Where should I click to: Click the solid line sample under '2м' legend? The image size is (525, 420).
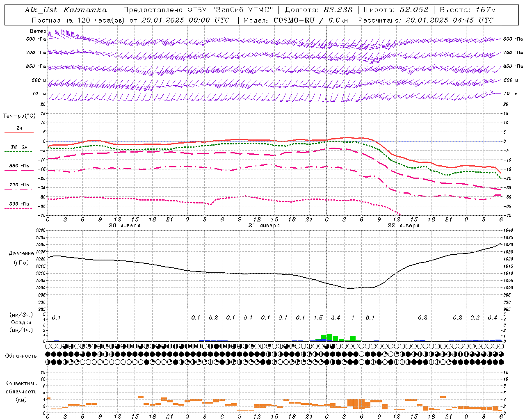click(19, 133)
